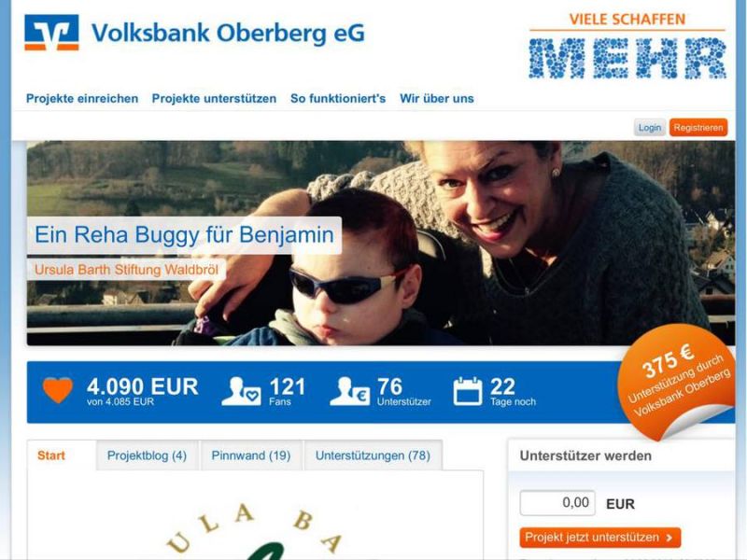Switch to the Unterstützungen (78) tab
This screenshot has height=560, width=747.
pos(373,455)
